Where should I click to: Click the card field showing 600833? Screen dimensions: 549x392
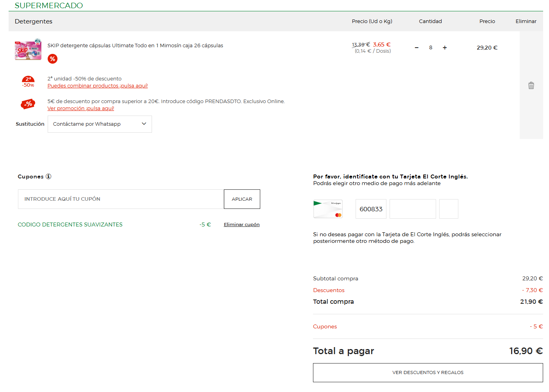(371, 209)
